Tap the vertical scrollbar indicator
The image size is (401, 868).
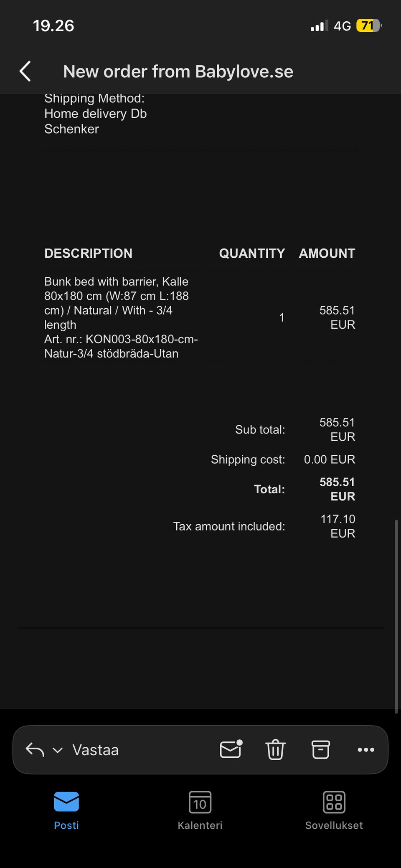pyautogui.click(x=396, y=616)
